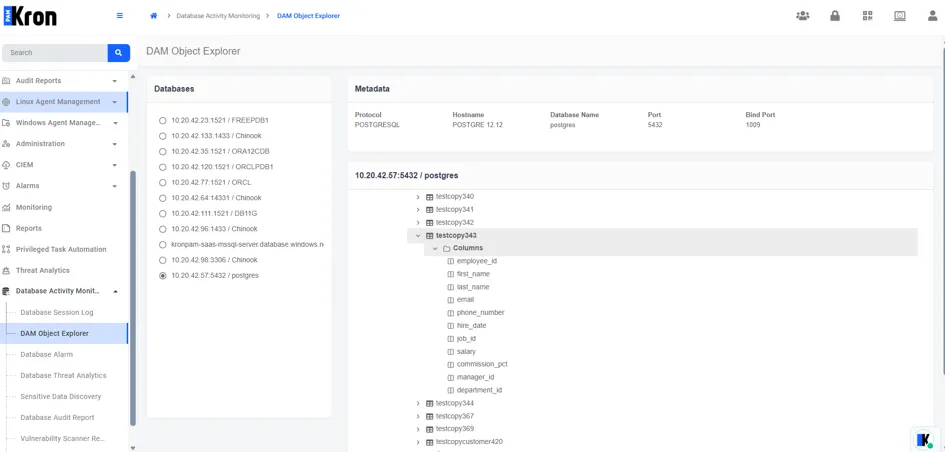Click the column icon beside salary
The image size is (945, 452).
(451, 351)
